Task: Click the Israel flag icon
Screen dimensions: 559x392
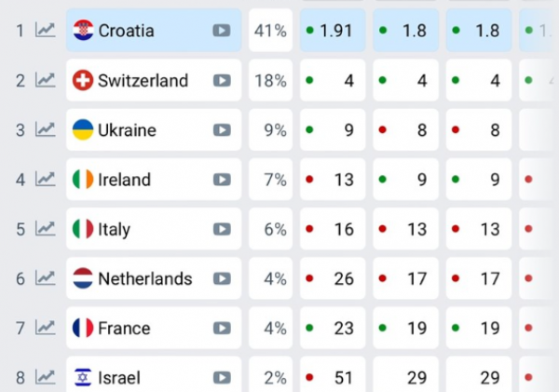Action: [83, 377]
